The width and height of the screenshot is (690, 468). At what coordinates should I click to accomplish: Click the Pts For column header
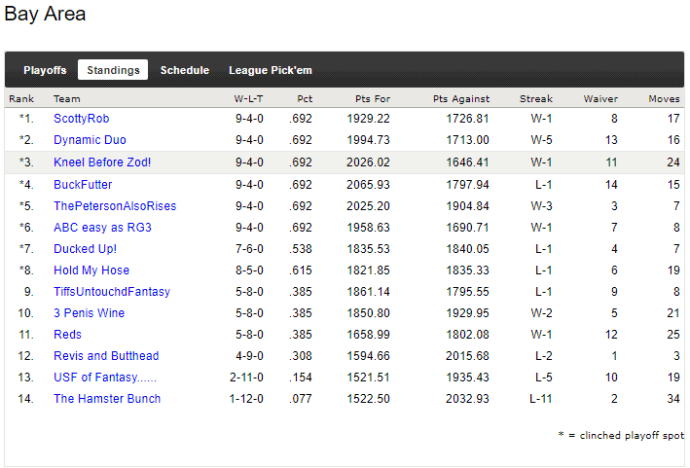tap(373, 99)
